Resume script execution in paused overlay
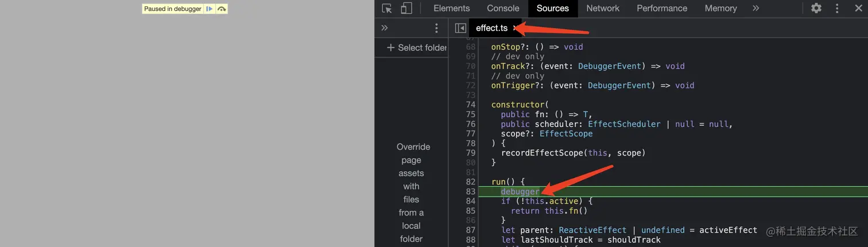 click(210, 9)
